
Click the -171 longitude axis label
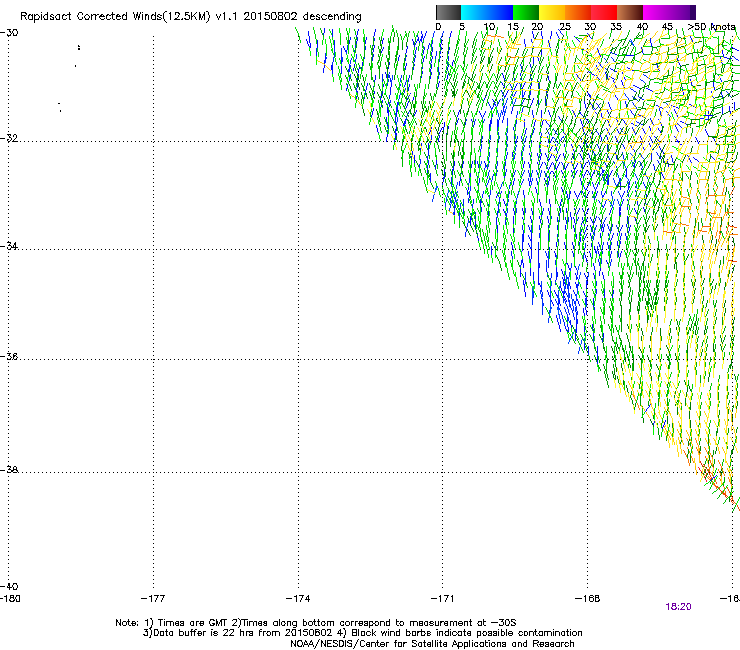pyautogui.click(x=442, y=599)
